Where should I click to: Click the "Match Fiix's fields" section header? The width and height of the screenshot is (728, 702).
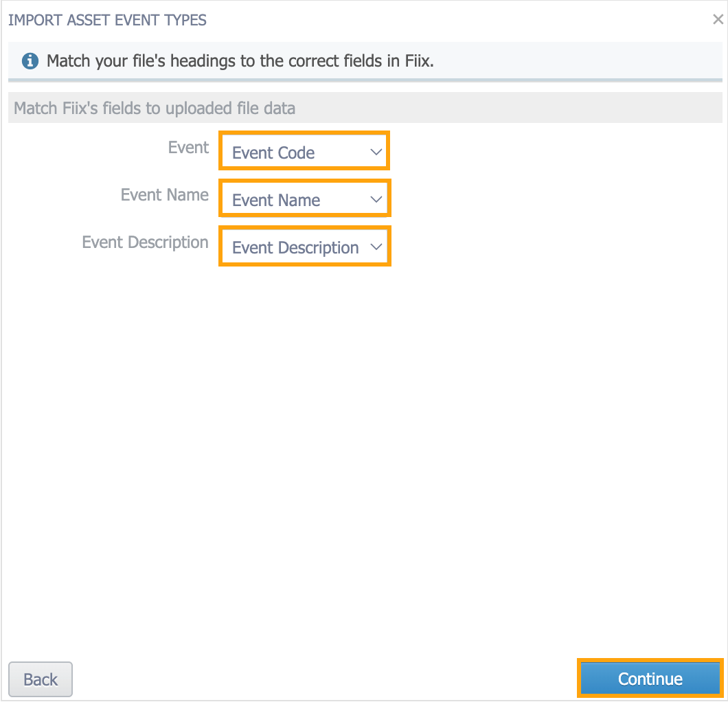155,109
